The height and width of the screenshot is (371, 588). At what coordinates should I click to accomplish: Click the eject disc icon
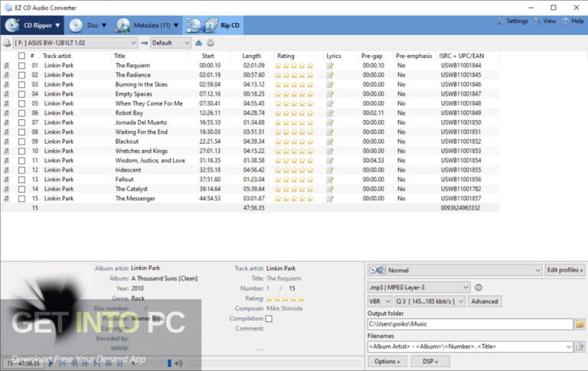tap(199, 43)
